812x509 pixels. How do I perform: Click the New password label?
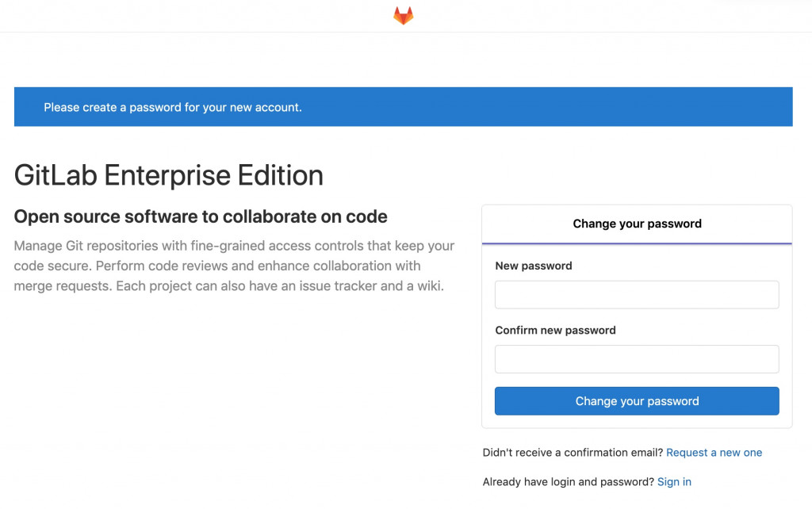[x=534, y=266]
